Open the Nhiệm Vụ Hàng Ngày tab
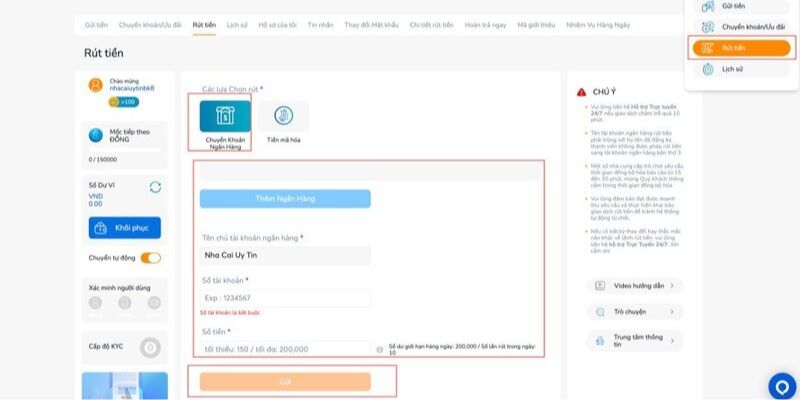 [597, 25]
